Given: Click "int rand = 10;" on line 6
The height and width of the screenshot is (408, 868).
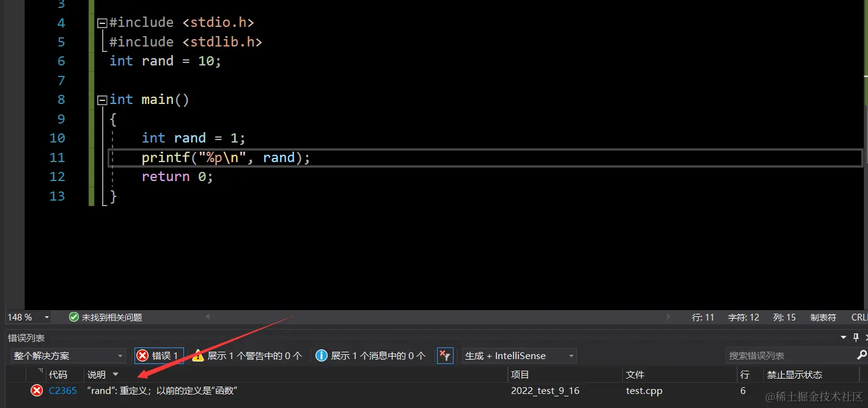Looking at the screenshot, I should point(166,61).
